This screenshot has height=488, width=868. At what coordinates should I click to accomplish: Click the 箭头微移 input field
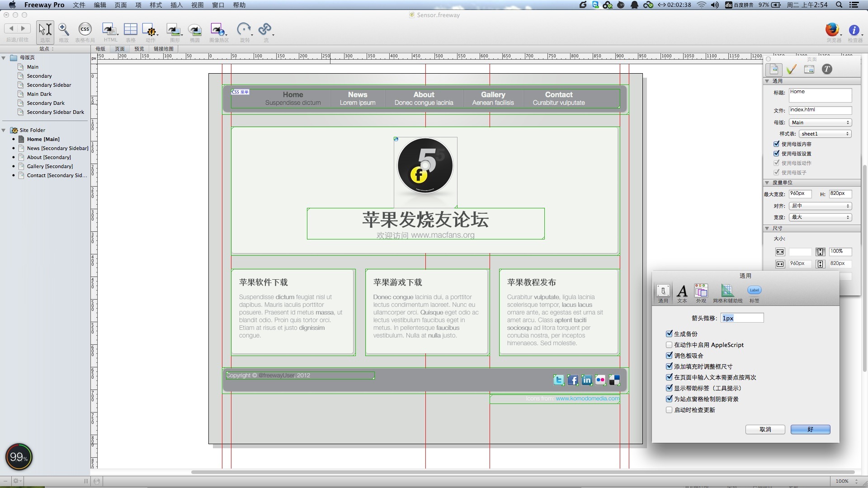(742, 318)
